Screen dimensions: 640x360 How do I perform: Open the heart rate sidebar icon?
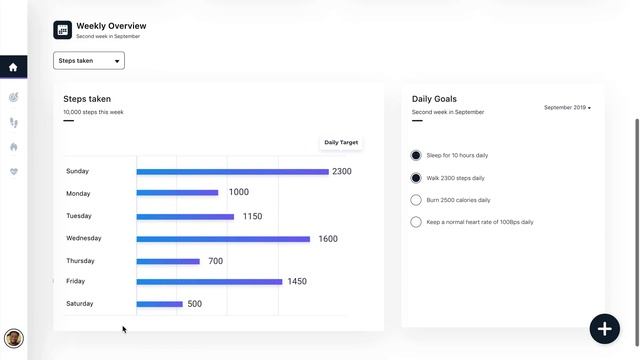coord(13,172)
